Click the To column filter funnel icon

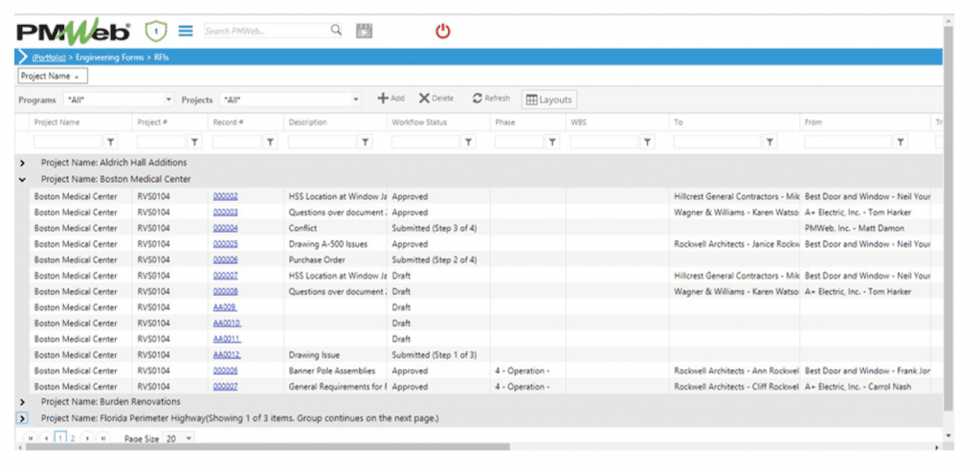click(770, 143)
